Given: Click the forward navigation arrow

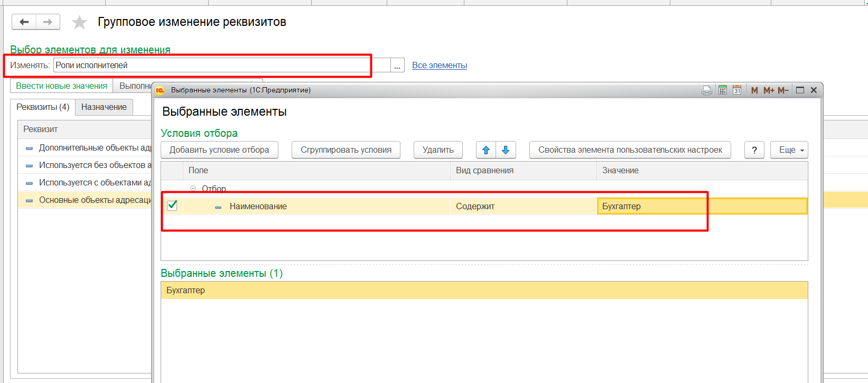Looking at the screenshot, I should coord(48,22).
